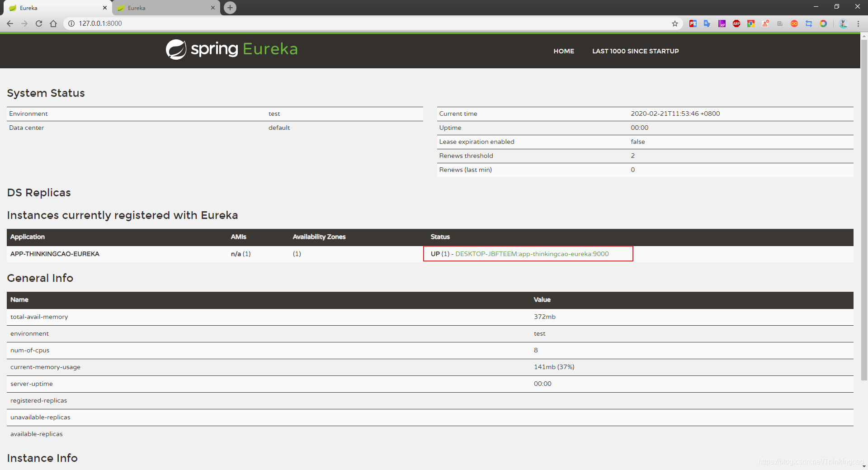
Task: Open the red infinity extension
Action: [x=794, y=24]
